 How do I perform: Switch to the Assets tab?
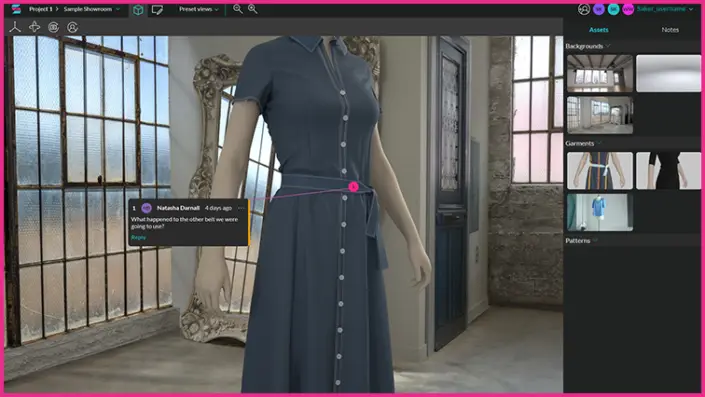point(598,30)
